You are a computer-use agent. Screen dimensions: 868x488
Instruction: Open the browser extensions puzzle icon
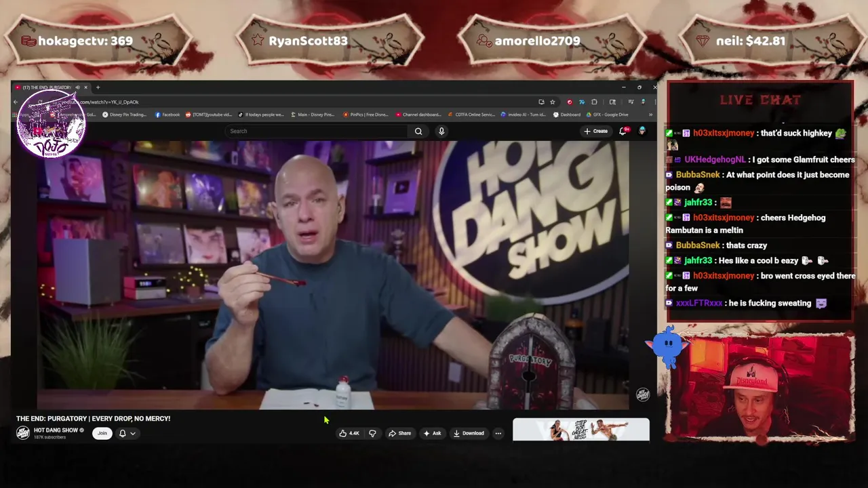(x=594, y=102)
